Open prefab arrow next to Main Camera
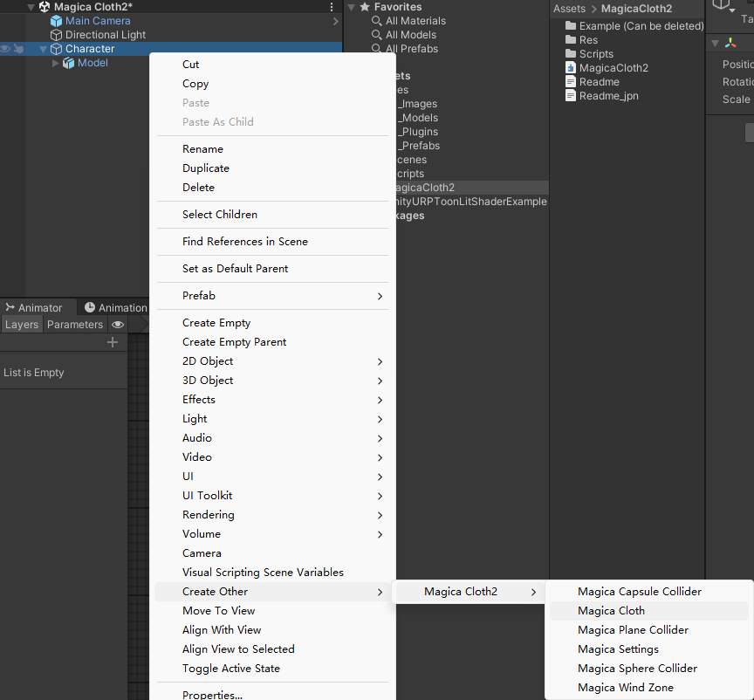 (x=336, y=21)
